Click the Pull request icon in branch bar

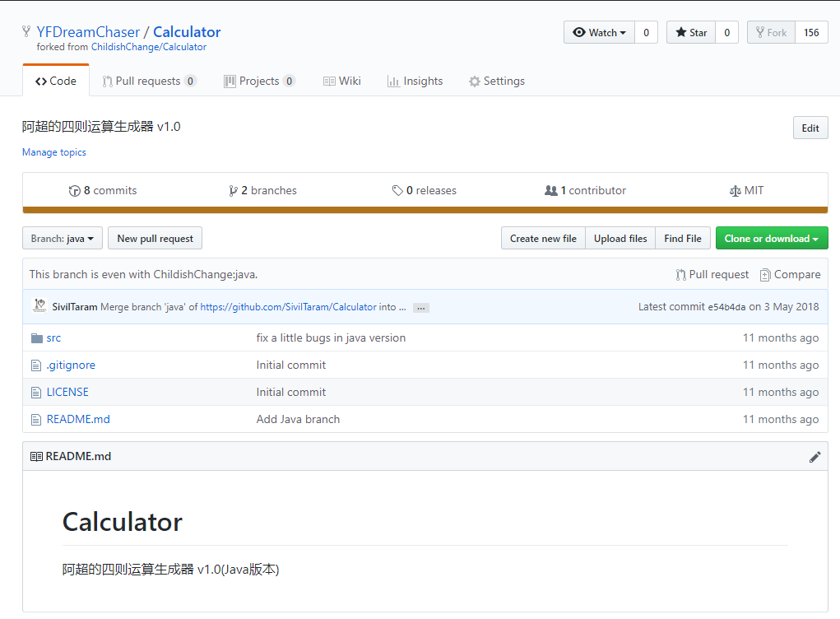coord(680,275)
